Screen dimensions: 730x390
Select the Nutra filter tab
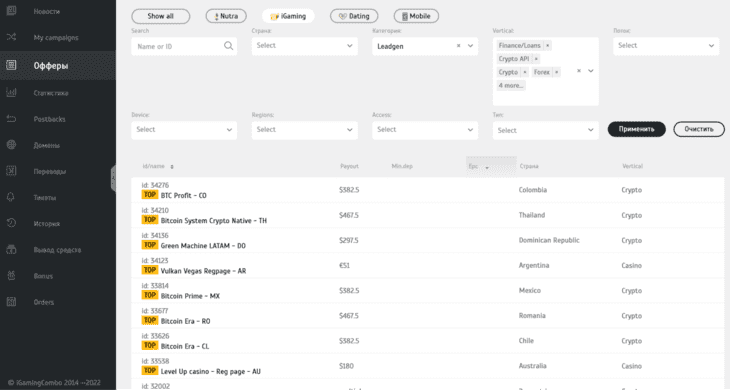(x=226, y=16)
